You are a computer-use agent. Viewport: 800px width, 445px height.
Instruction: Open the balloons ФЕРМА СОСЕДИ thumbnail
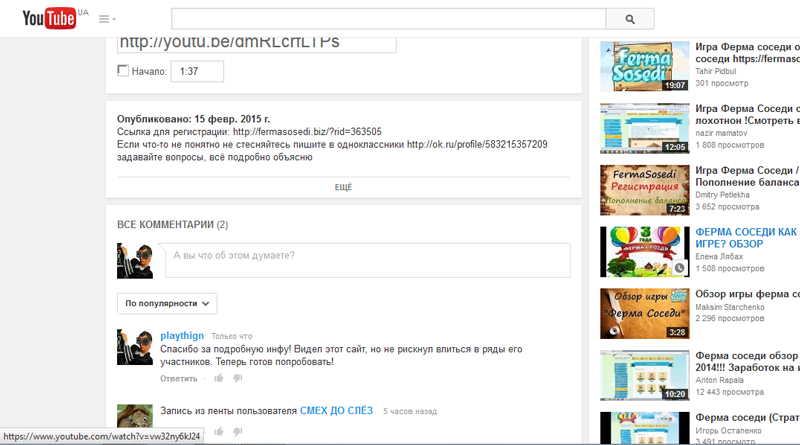(644, 252)
